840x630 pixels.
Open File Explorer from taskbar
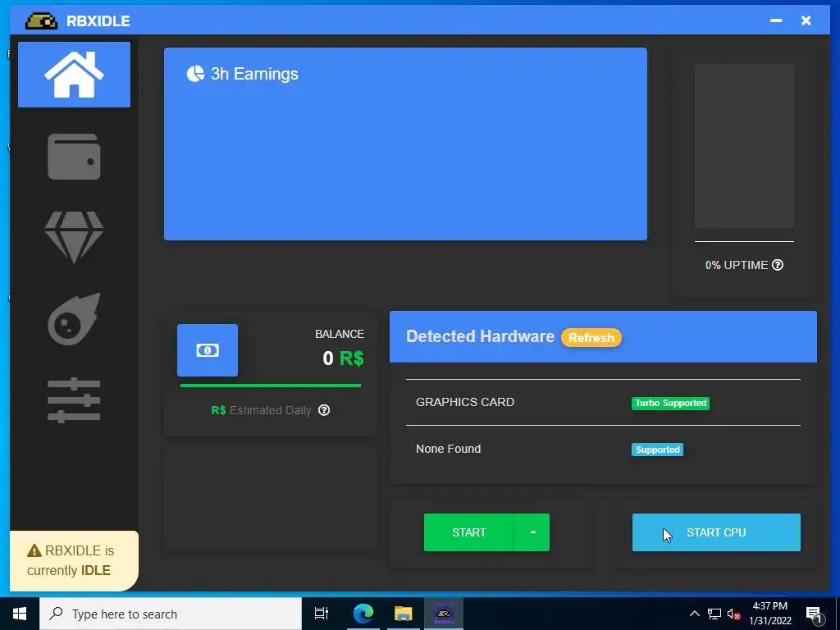coord(404,614)
